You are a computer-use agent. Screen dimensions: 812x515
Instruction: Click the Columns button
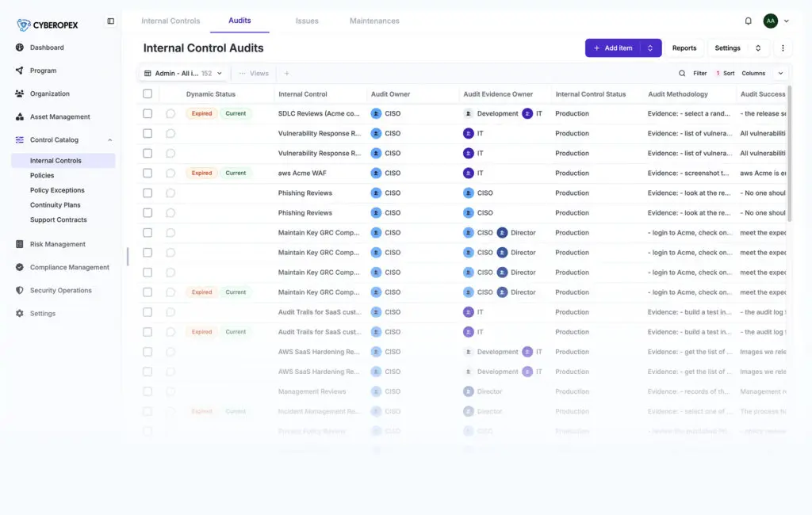(753, 74)
